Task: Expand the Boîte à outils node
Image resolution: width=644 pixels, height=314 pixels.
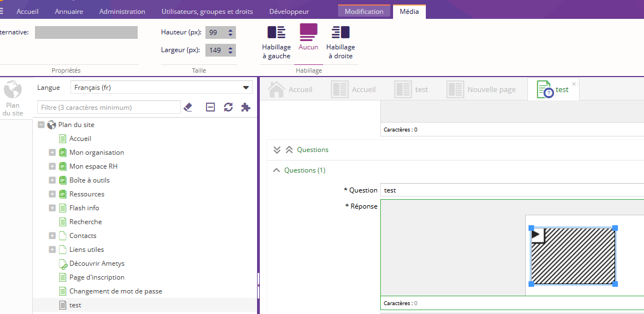Action: [52, 180]
